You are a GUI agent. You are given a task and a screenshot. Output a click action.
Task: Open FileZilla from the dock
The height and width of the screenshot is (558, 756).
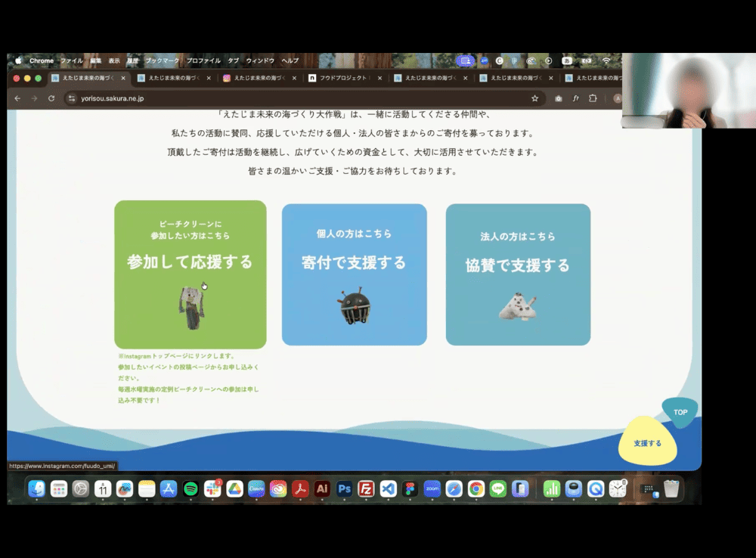tap(366, 489)
